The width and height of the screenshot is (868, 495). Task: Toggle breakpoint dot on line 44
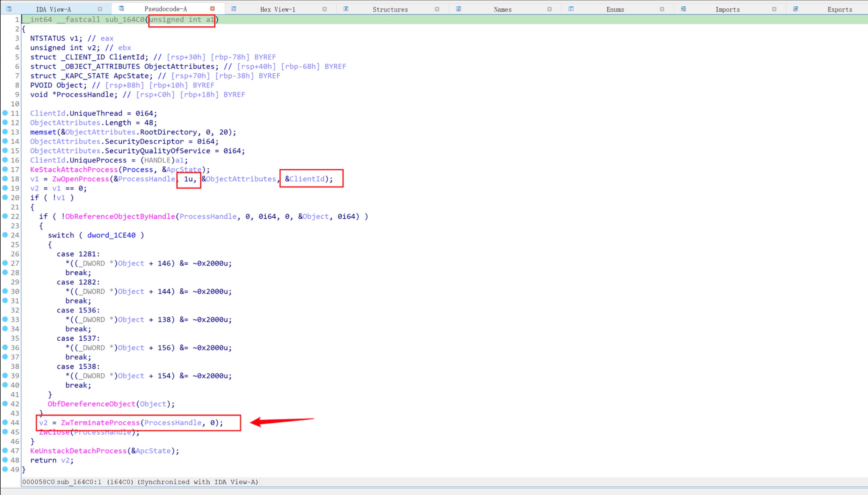pyautogui.click(x=5, y=422)
